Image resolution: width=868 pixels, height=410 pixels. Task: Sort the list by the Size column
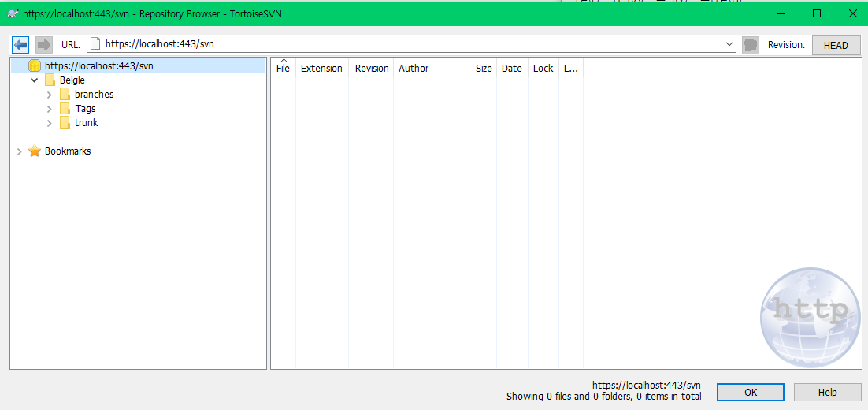tap(484, 68)
